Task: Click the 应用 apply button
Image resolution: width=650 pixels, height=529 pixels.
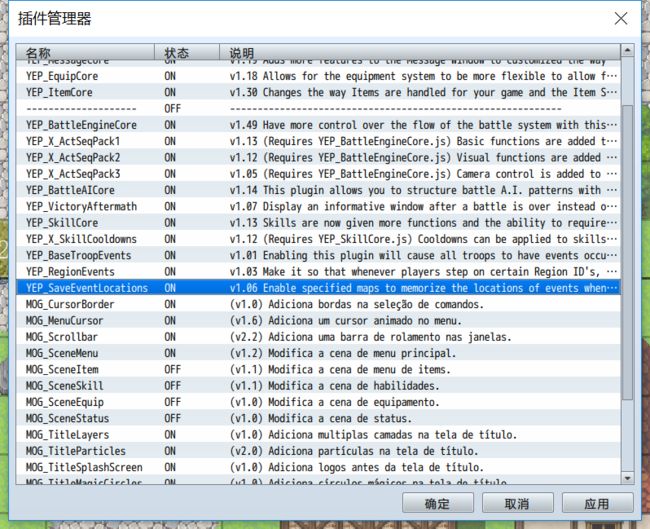Action: pyautogui.click(x=597, y=503)
